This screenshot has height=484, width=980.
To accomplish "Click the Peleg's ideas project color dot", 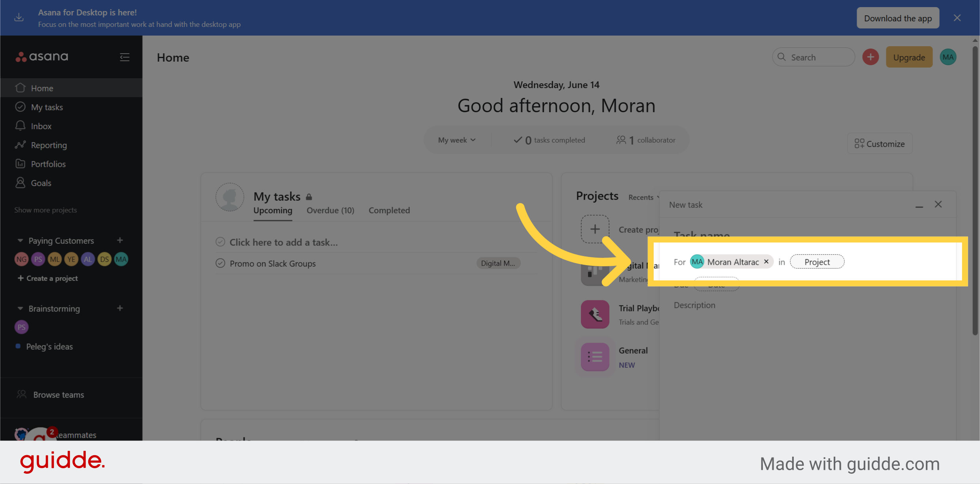I will [18, 346].
